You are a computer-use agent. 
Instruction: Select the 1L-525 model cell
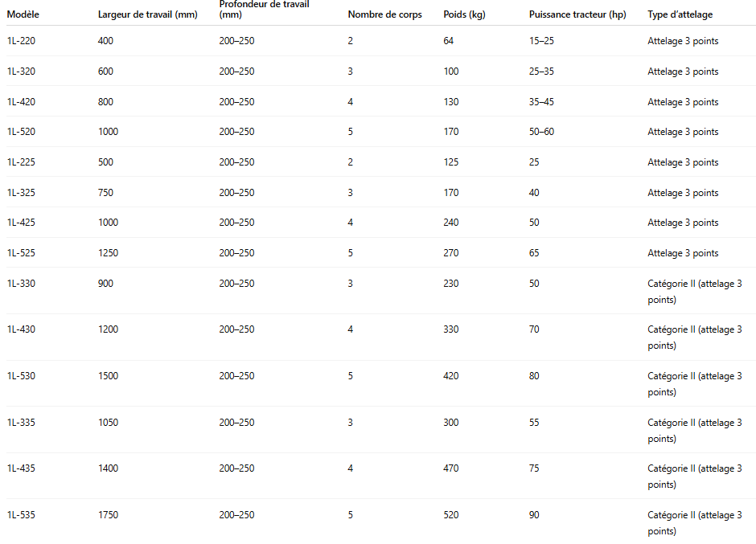[x=21, y=253]
